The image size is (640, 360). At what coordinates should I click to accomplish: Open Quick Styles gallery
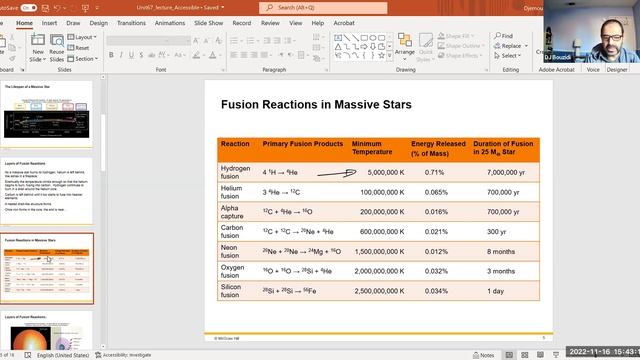tap(425, 47)
